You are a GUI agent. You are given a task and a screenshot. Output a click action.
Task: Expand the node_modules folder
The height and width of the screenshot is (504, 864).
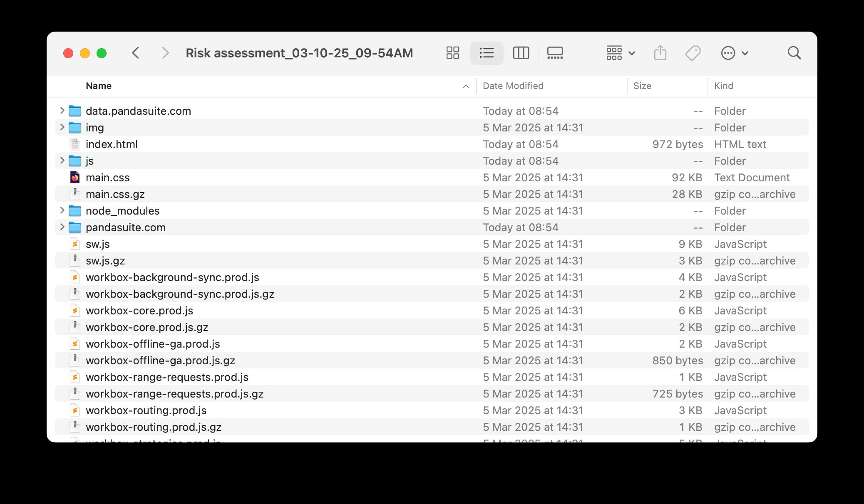(62, 211)
